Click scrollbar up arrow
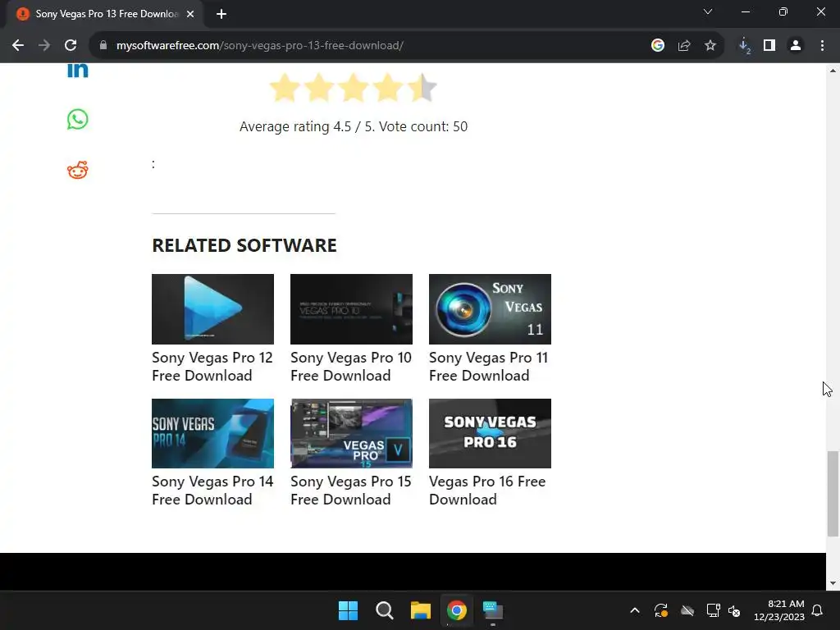This screenshot has width=840, height=630. coord(833,71)
